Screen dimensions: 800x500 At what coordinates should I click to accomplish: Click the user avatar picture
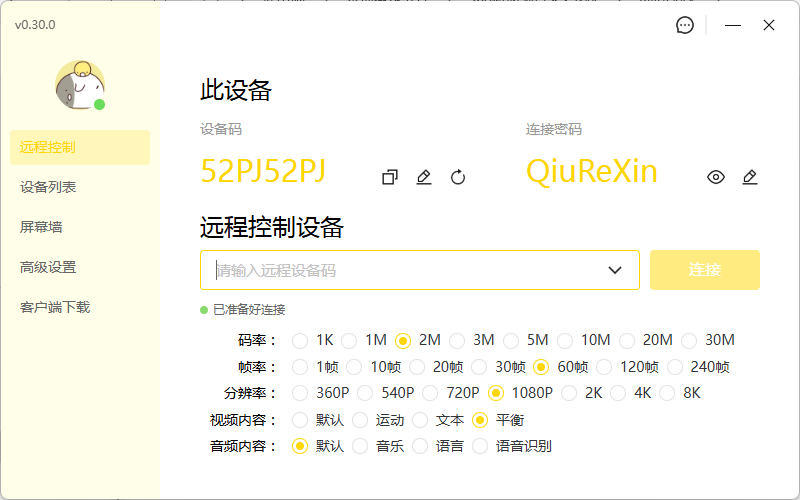pos(80,85)
